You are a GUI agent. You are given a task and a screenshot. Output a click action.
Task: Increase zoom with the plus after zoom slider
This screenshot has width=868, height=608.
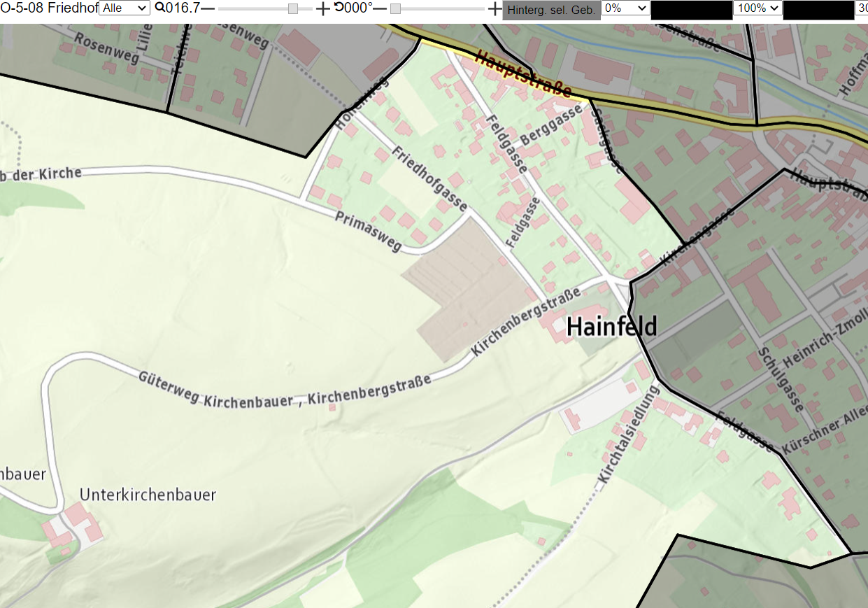click(x=322, y=8)
